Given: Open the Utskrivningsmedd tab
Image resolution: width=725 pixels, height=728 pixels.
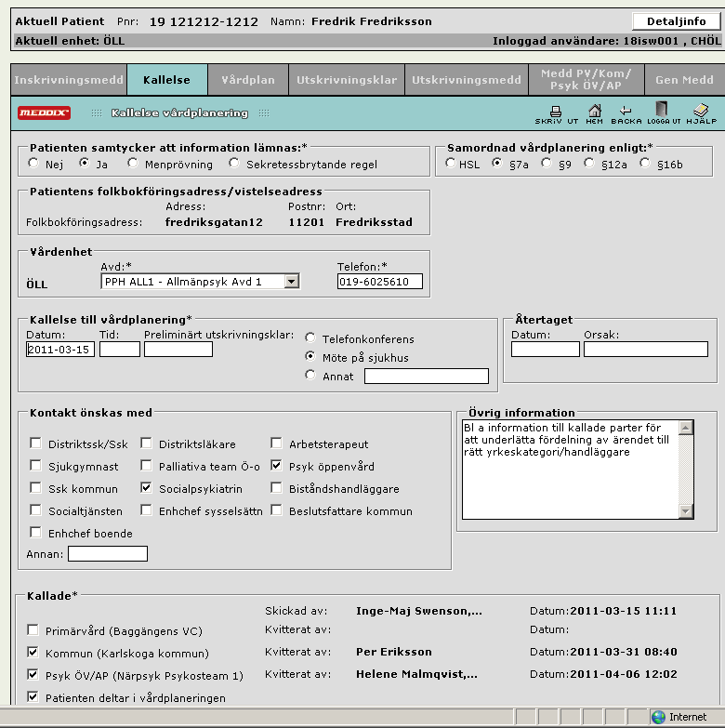Looking at the screenshot, I should [467, 80].
